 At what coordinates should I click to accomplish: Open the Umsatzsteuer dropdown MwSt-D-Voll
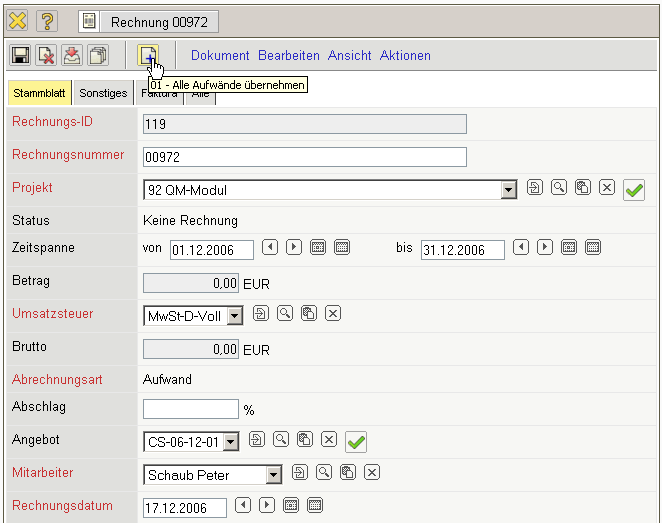click(x=235, y=316)
